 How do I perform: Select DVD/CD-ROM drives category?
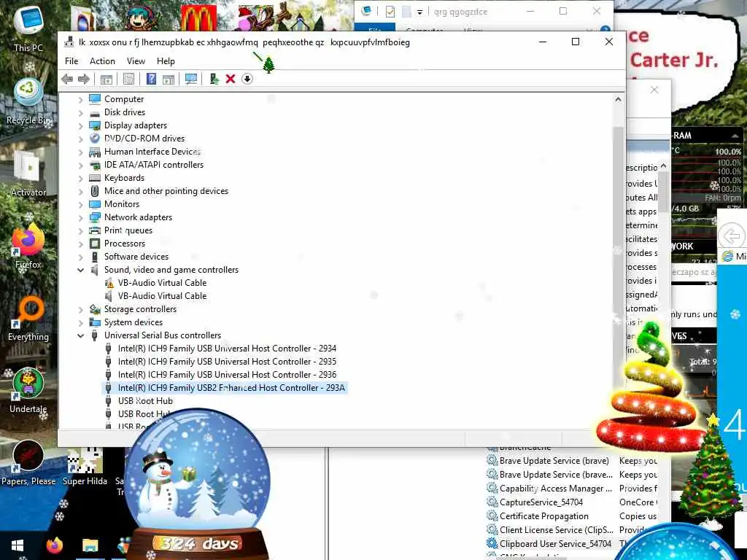click(x=144, y=139)
